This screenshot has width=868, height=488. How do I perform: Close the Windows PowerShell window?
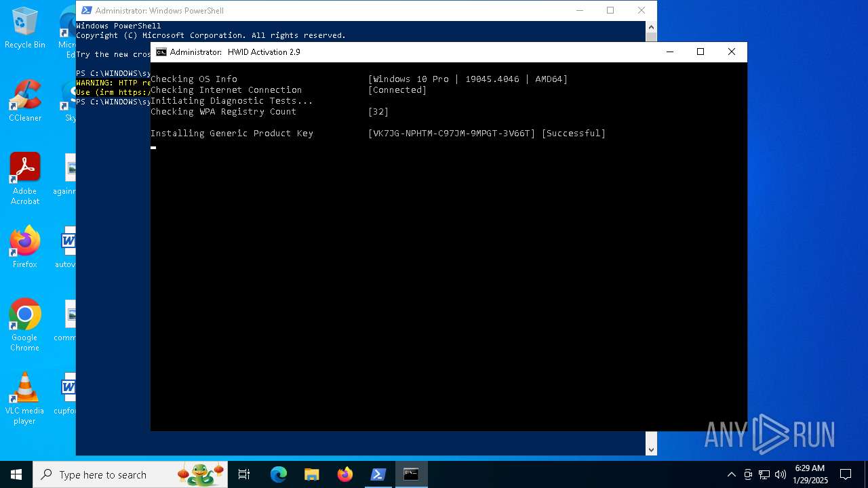642,10
